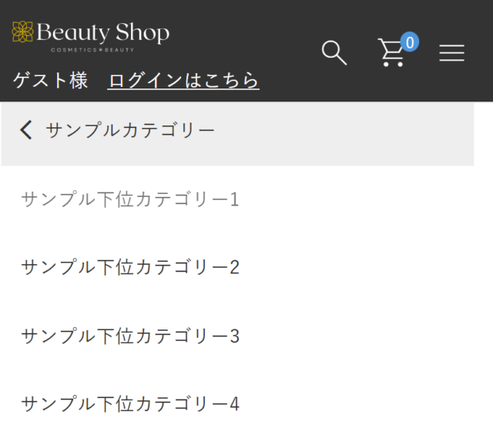Click the number 1 in サンプル下位カテゴリー1

234,200
